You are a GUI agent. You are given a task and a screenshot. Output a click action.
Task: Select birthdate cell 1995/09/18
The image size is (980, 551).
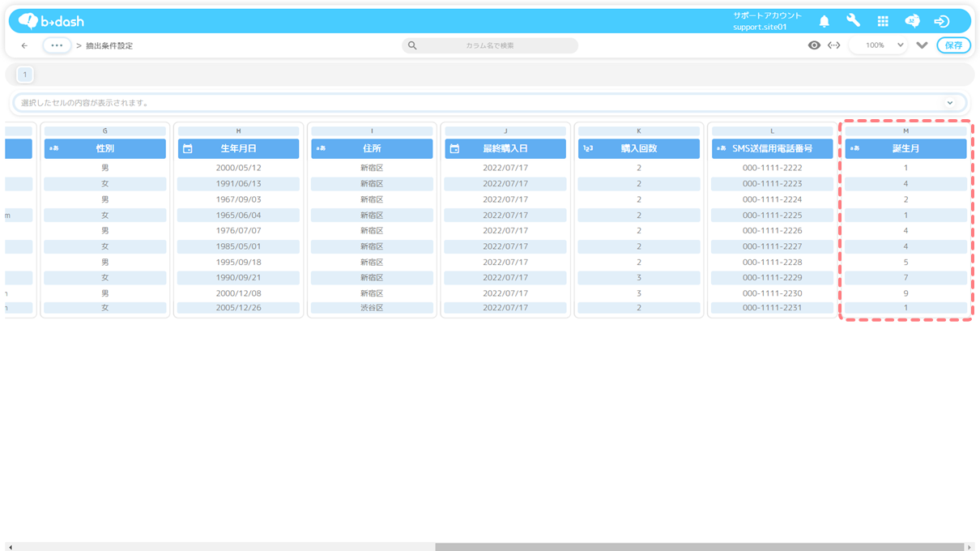click(x=238, y=263)
